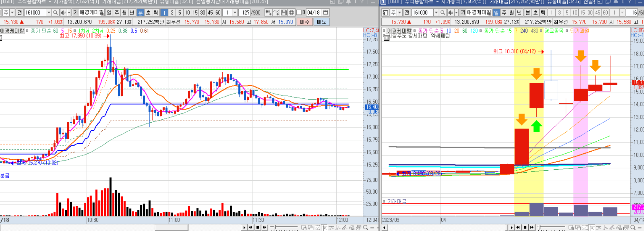Click the 애경케미칼 legend label in right chart
Screen dimensions: 644x231
tap(399, 31)
